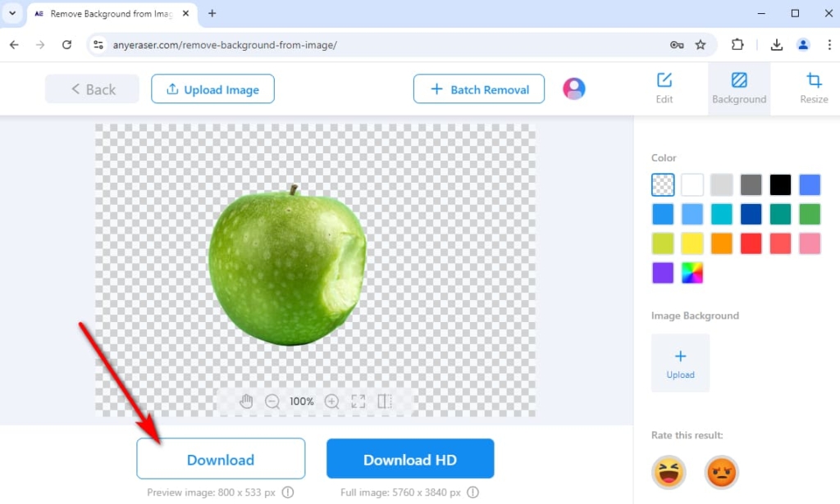Open Chrome's downloads panel
Viewport: 840px width, 504px height.
(776, 44)
